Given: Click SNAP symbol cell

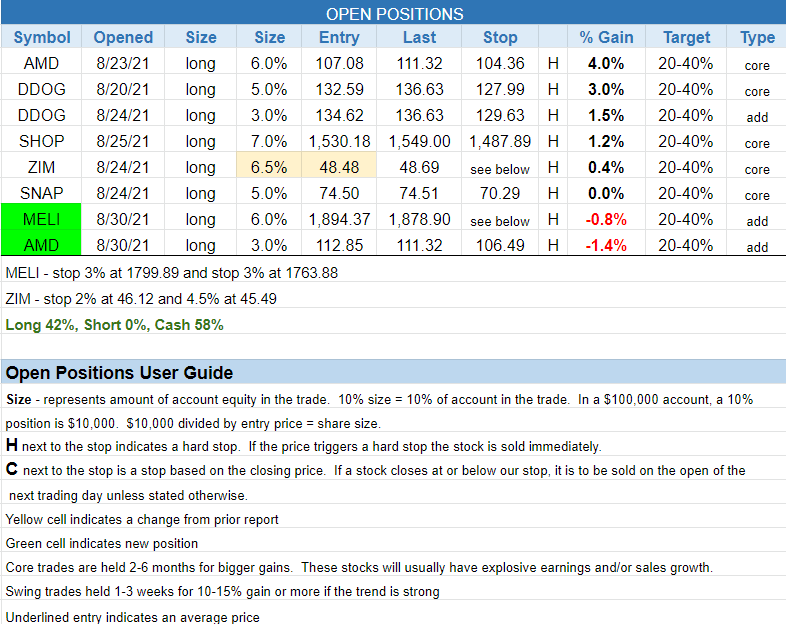Looking at the screenshot, I should tap(41, 193).
